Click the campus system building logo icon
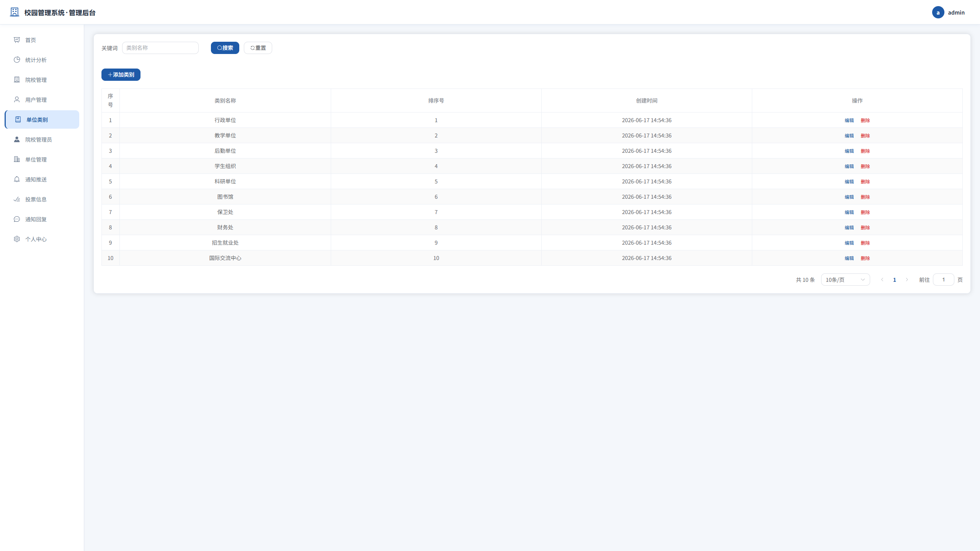The image size is (980, 551). (15, 12)
